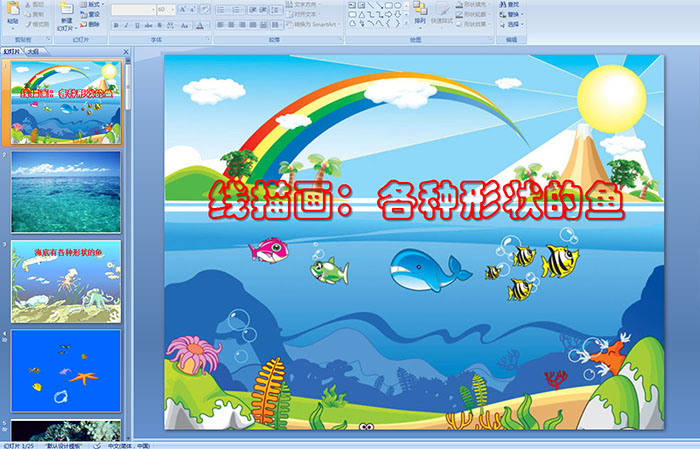The width and height of the screenshot is (700, 449).
Task: Click the Bullets list icon
Action: click(x=222, y=9)
